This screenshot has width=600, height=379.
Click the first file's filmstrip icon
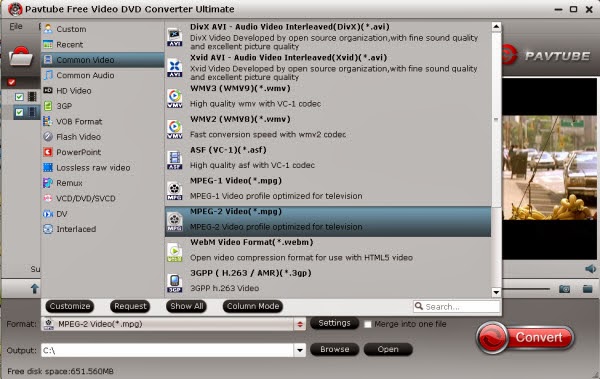pyautogui.click(x=32, y=96)
